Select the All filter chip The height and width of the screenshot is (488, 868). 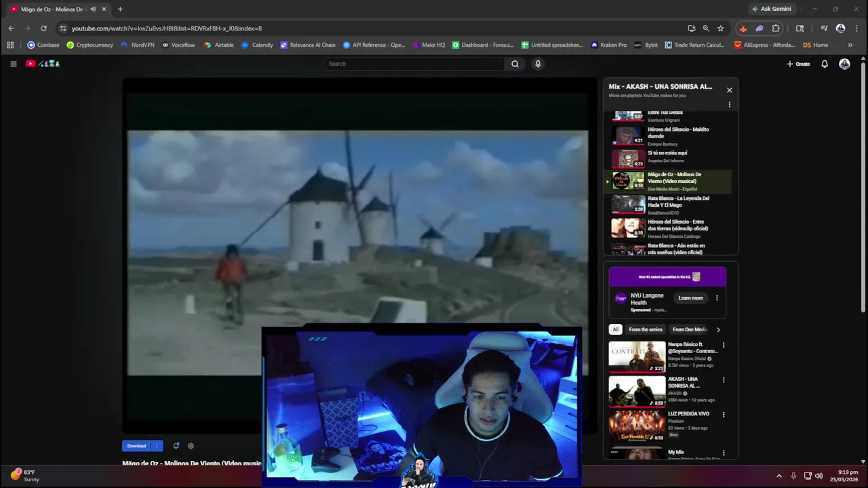tap(616, 329)
